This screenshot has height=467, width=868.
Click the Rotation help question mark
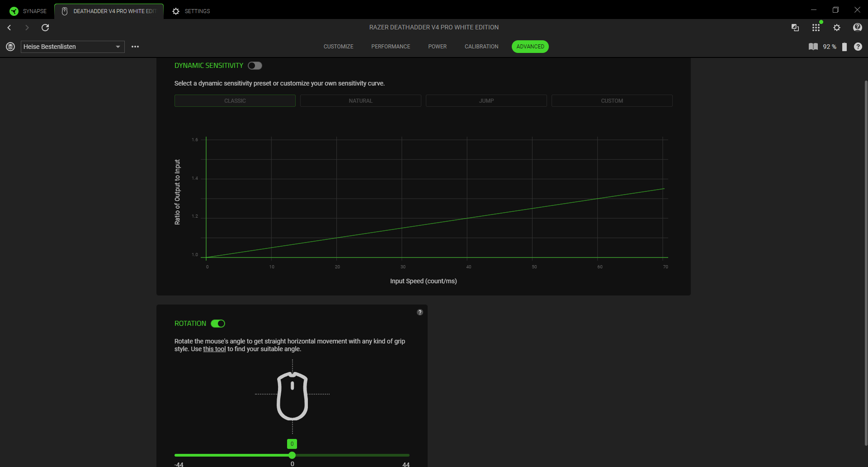pyautogui.click(x=420, y=312)
